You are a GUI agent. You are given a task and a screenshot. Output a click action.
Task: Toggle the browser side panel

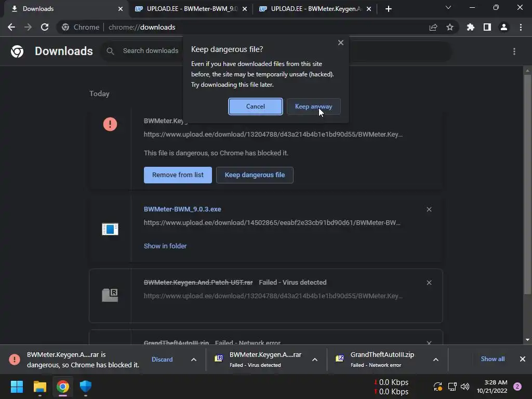click(487, 27)
